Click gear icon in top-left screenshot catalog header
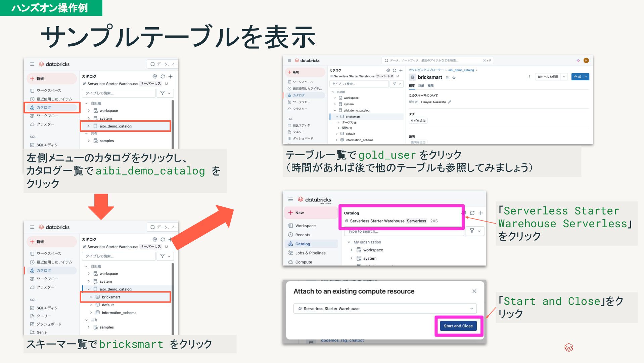Screen dimensions: 644x363 (x=155, y=76)
